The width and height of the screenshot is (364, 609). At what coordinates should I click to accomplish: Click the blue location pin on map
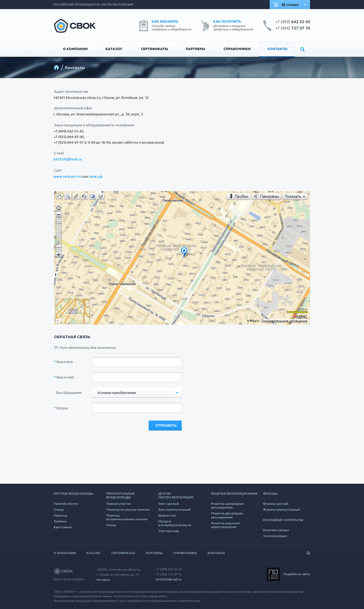(x=184, y=251)
